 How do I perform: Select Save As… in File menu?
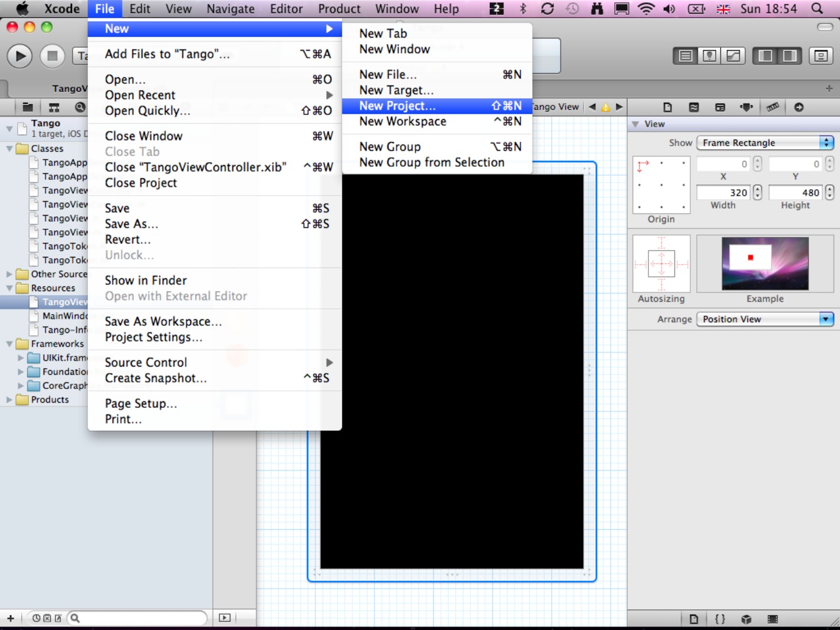[215, 224]
